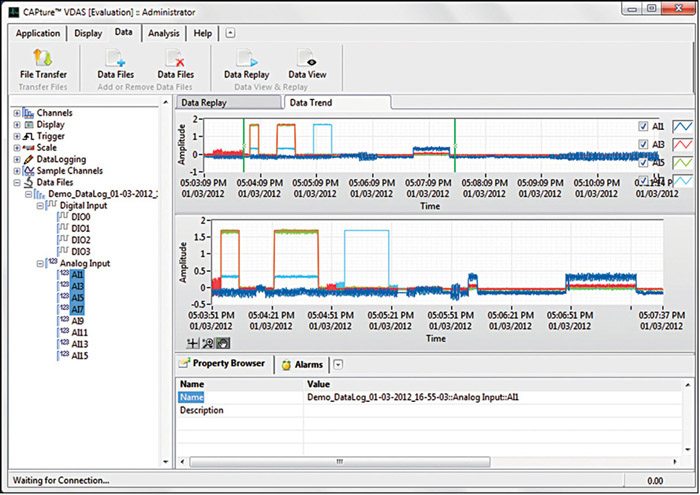Uncheck the AI1 plot legend checkbox

[x=642, y=126]
